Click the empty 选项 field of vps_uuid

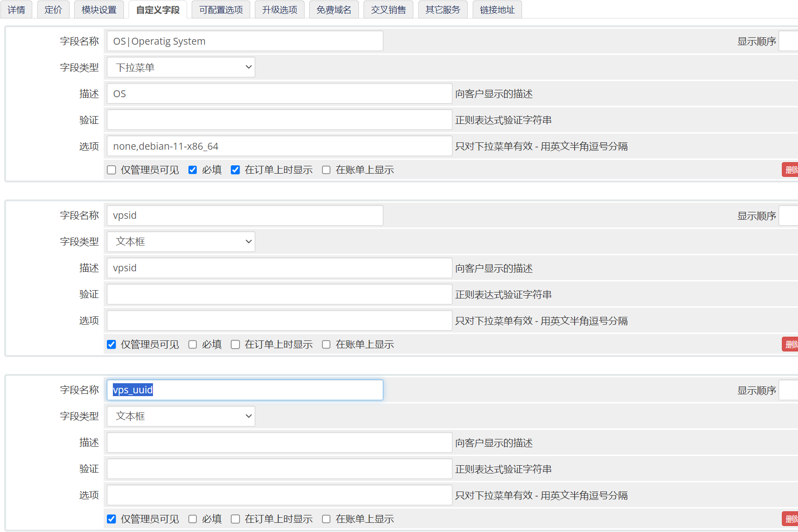(280, 495)
